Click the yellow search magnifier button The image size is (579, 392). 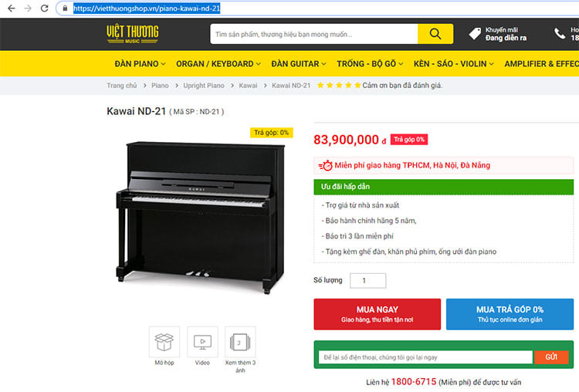point(435,34)
